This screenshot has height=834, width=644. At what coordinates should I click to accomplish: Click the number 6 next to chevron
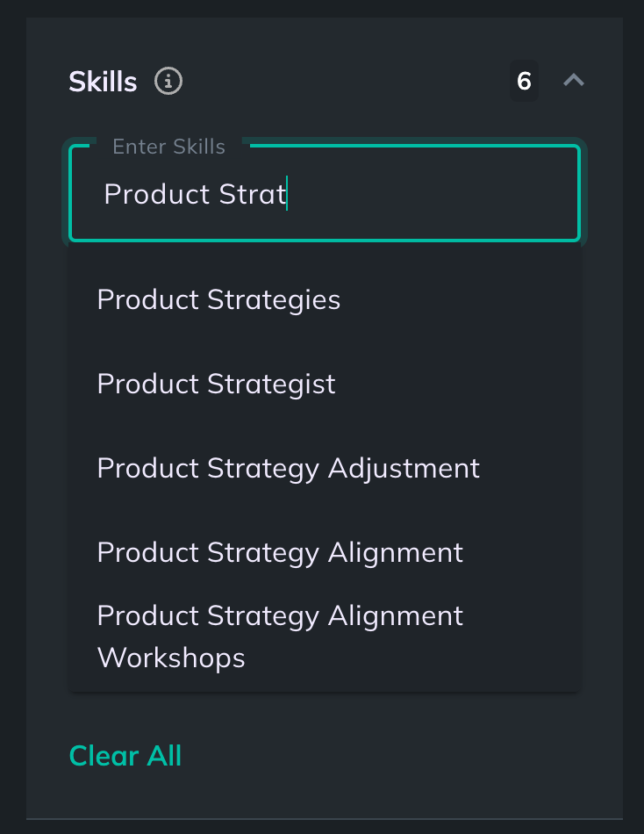(x=524, y=81)
